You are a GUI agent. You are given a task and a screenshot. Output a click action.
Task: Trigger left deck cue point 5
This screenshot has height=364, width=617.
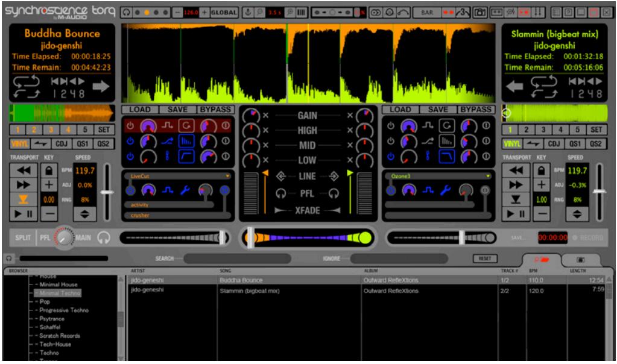click(85, 130)
